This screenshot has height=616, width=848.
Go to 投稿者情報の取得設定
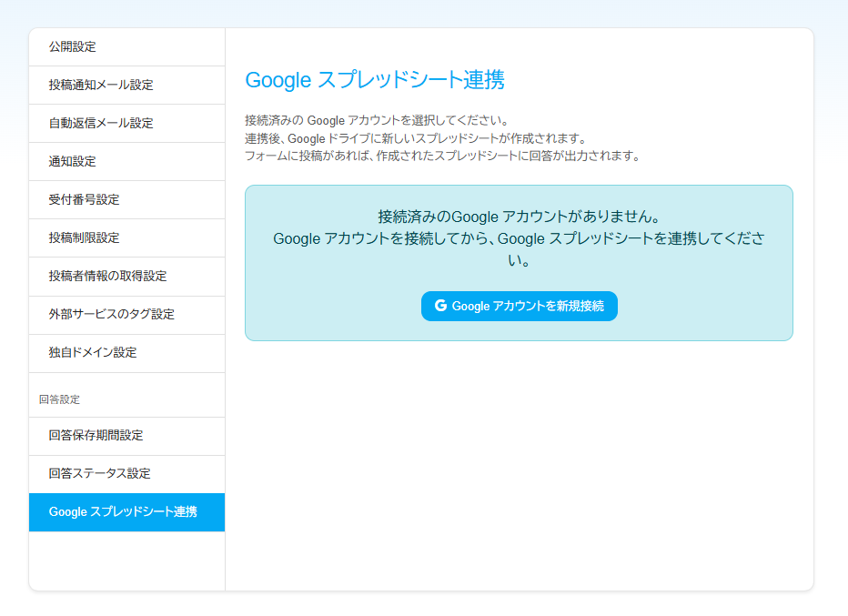click(x=126, y=277)
